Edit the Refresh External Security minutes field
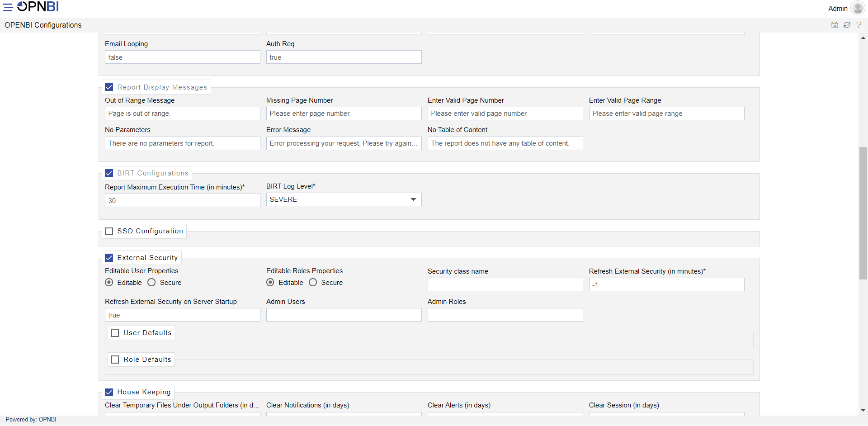Screen dimensions: 868x426 coord(666,284)
